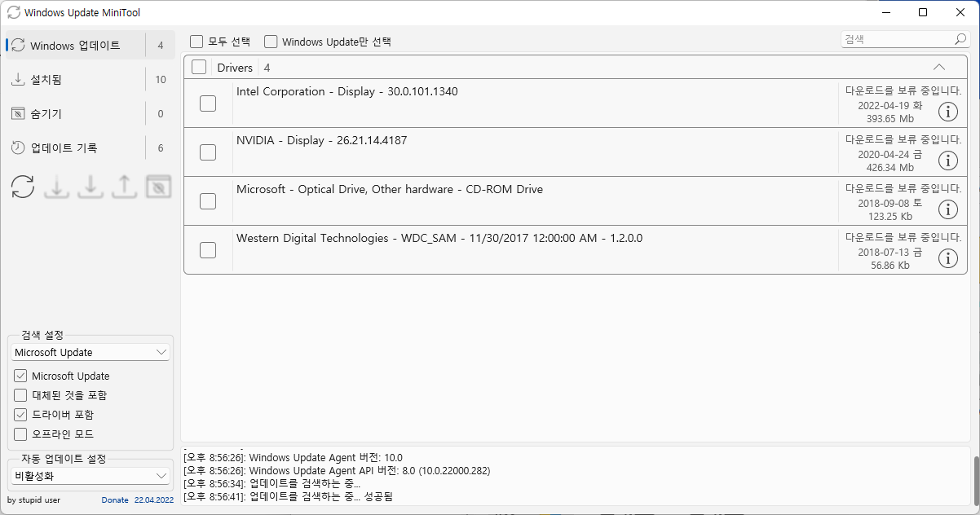Enable 대체된 것을 포함 checkbox
Screen dimensions: 980x515
pos(20,395)
